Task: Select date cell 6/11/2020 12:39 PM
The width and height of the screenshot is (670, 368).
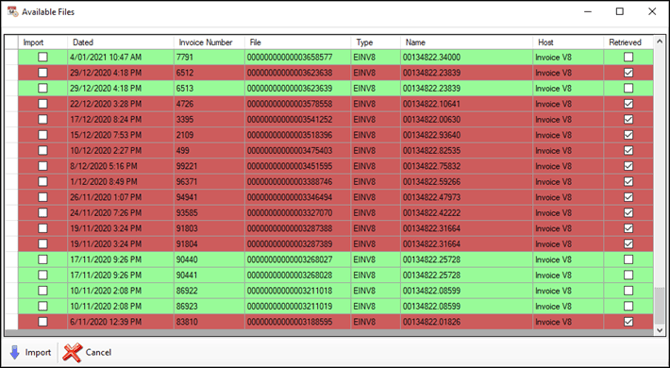Action: tap(120, 322)
